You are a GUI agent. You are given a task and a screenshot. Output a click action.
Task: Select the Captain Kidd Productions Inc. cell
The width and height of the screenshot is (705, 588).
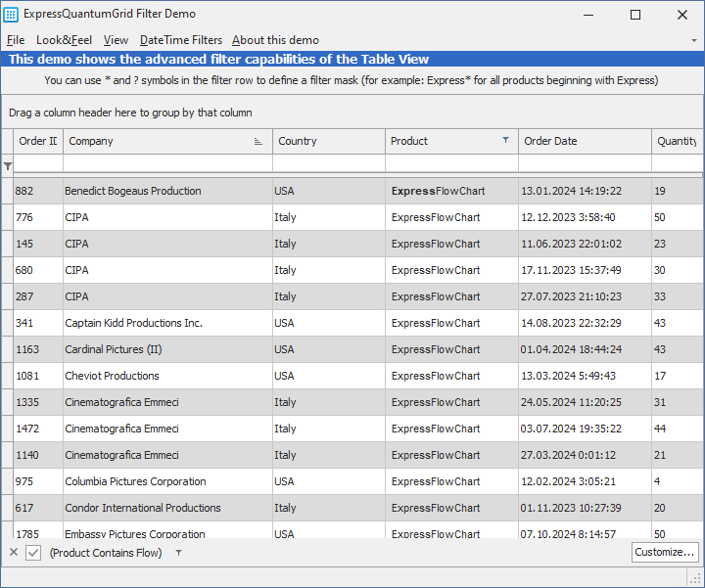coord(167,323)
